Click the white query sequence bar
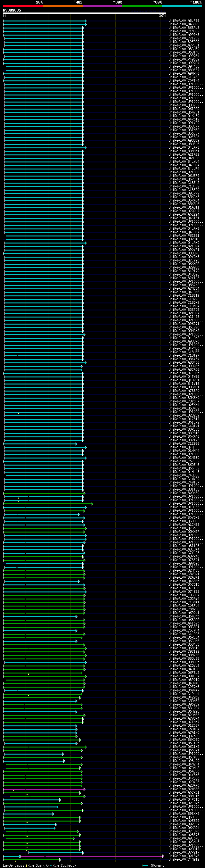 click(x=85, y=13)
